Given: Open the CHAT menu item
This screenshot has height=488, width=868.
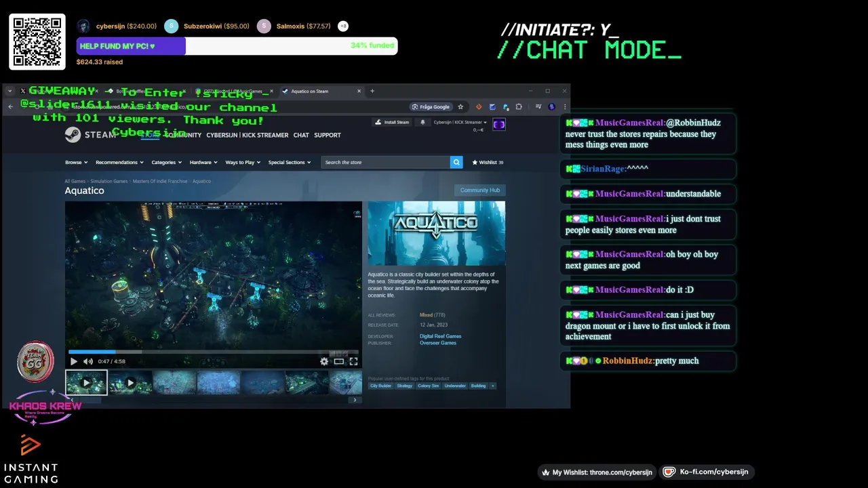Looking at the screenshot, I should pos(301,135).
